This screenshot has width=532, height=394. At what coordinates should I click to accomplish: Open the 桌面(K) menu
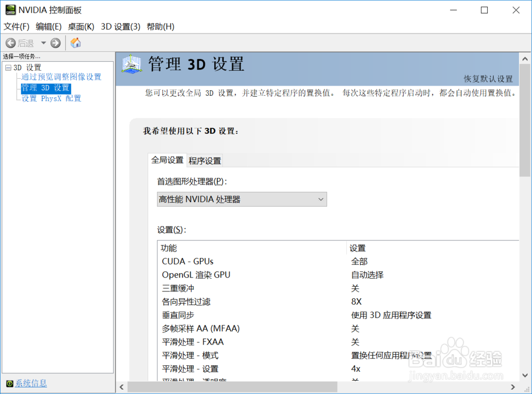pyautogui.click(x=81, y=27)
